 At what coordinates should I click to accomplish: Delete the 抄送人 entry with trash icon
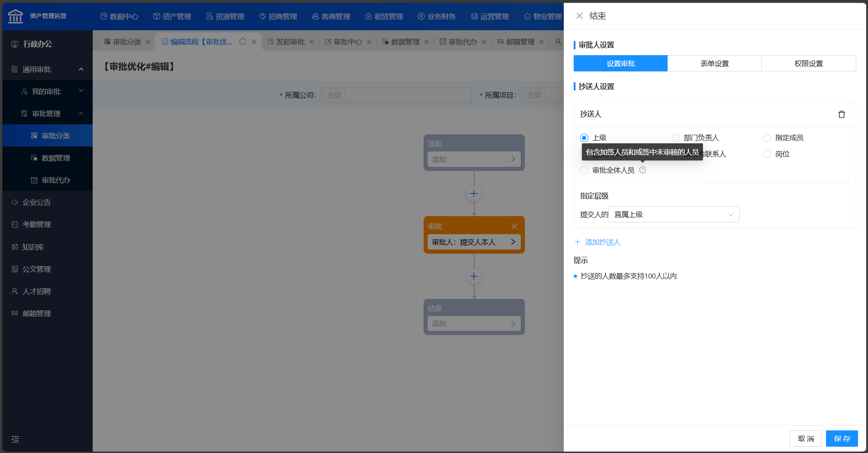pos(841,114)
